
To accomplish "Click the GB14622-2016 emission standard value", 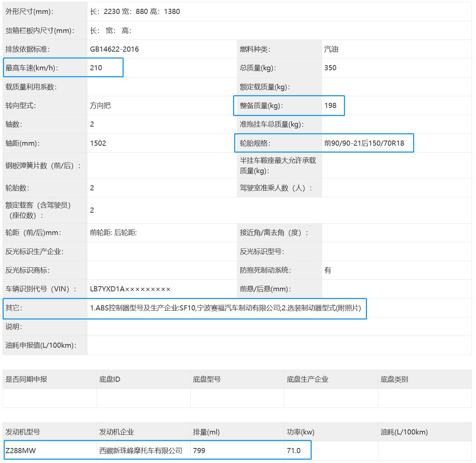I will (x=115, y=49).
